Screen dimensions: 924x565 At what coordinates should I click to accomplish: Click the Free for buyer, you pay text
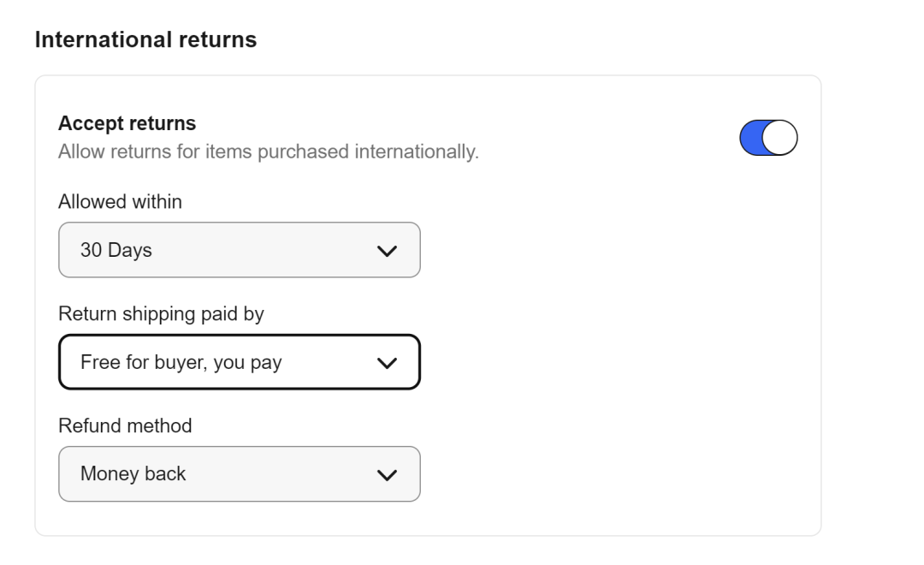tap(181, 363)
